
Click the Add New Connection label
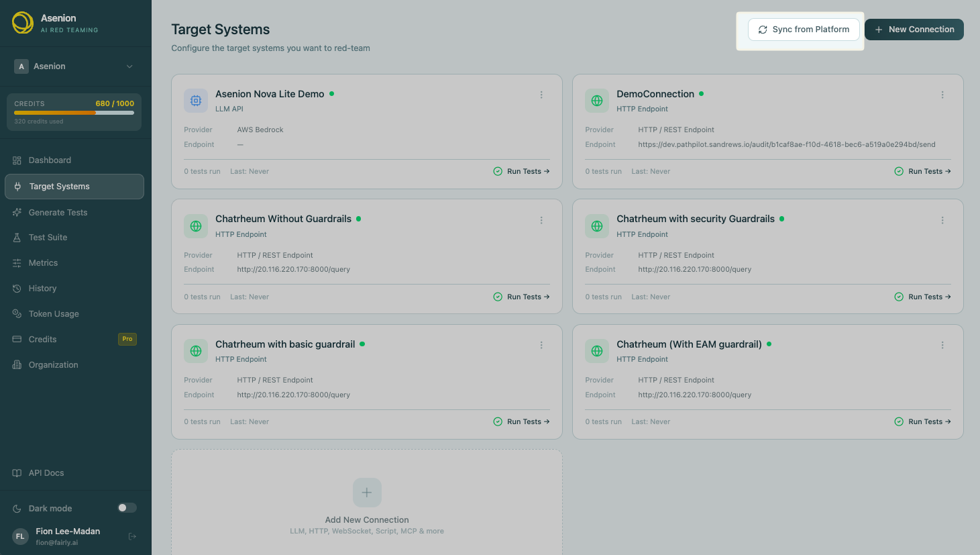[x=367, y=520]
